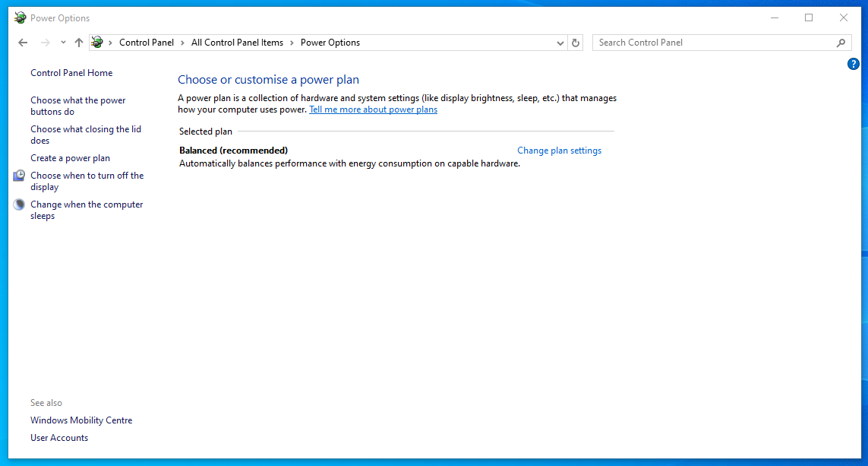Maximize the Power Options window
Image resolution: width=868 pixels, height=466 pixels.
809,17
